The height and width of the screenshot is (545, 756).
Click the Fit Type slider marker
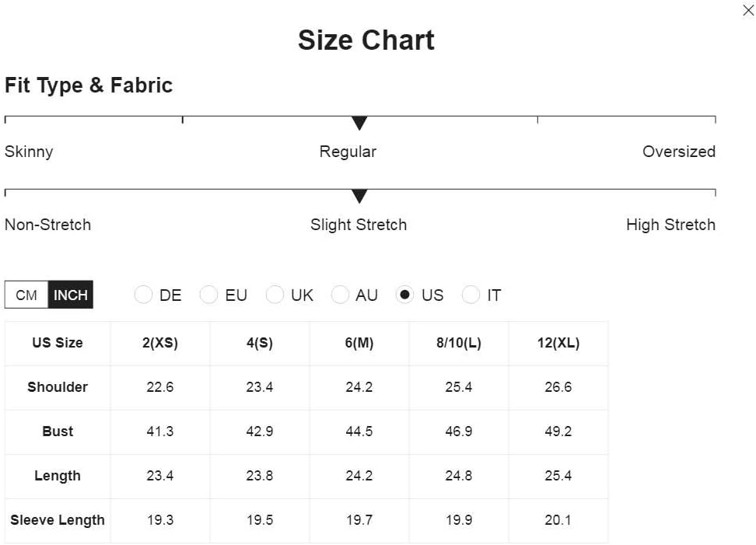pos(359,123)
